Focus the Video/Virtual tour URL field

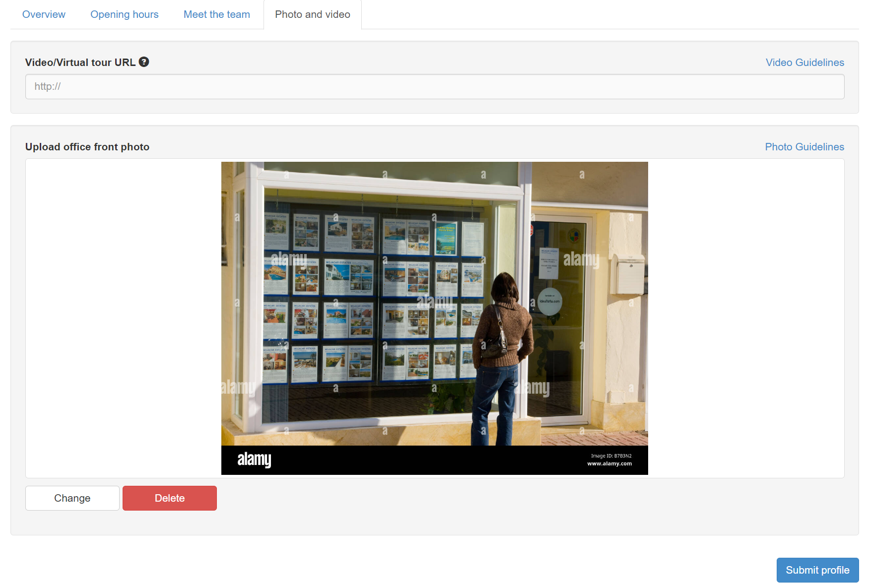[x=435, y=87]
